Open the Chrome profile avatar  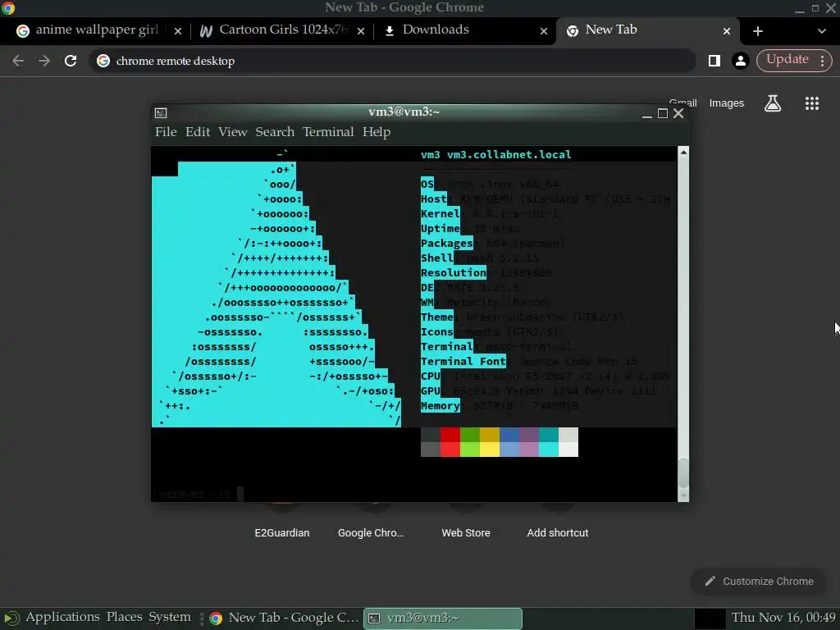point(741,61)
